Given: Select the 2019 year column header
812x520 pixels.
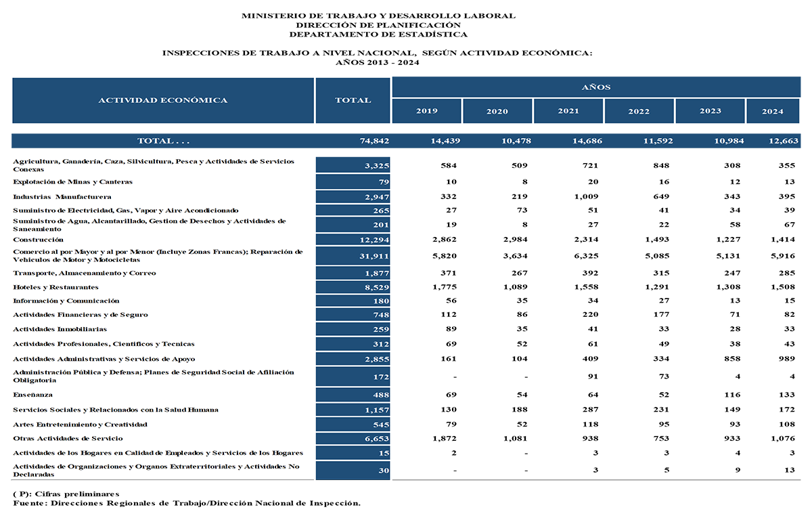Looking at the screenshot, I should click(426, 111).
